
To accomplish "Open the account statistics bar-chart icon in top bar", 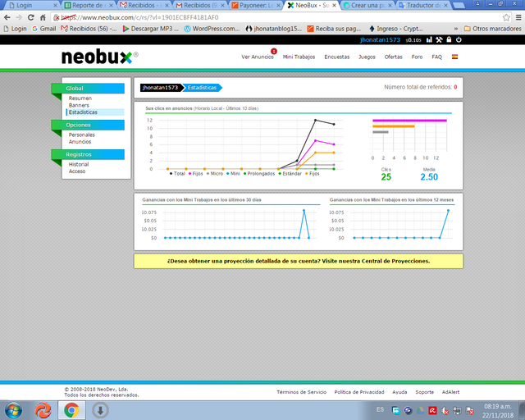I will tap(429, 40).
